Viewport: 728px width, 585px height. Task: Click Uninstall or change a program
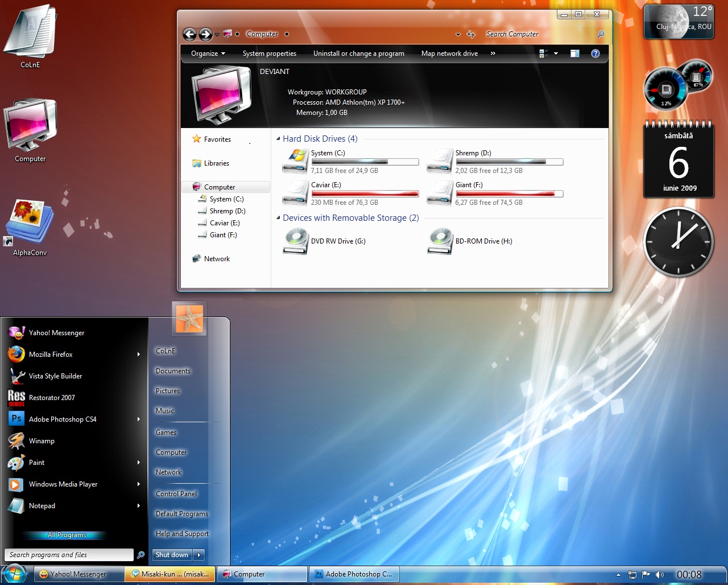point(359,53)
